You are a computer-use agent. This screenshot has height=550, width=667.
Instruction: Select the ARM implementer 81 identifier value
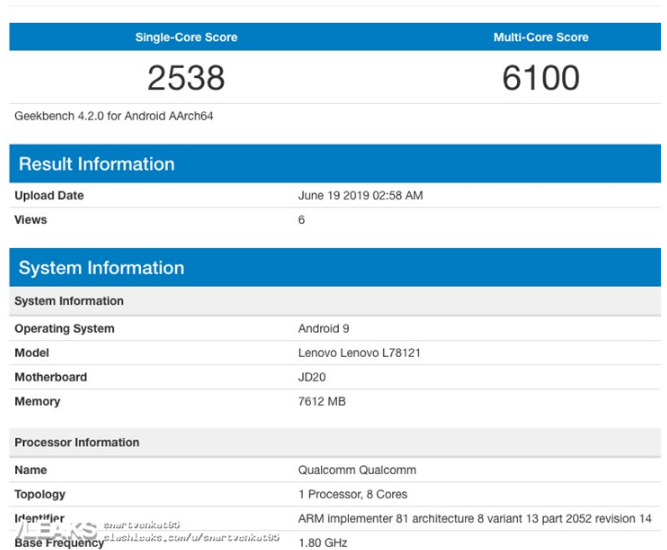pos(475,519)
